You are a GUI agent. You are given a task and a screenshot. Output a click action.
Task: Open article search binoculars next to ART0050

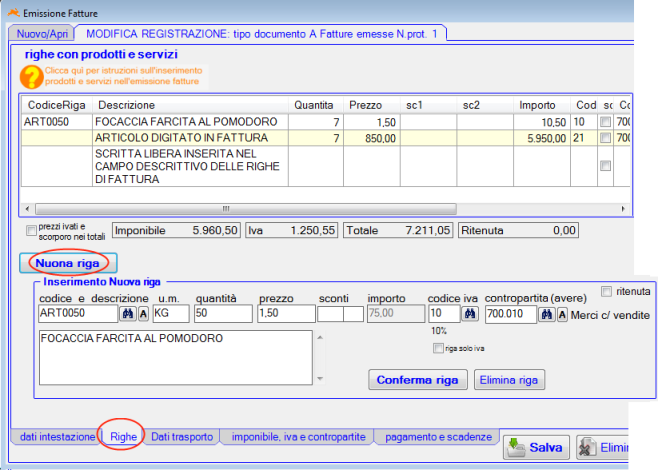click(128, 313)
